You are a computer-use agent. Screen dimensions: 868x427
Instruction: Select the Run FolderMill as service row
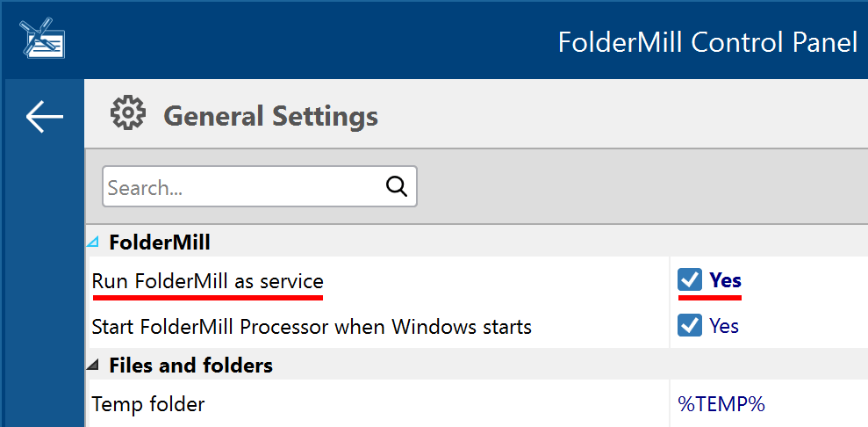477,280
